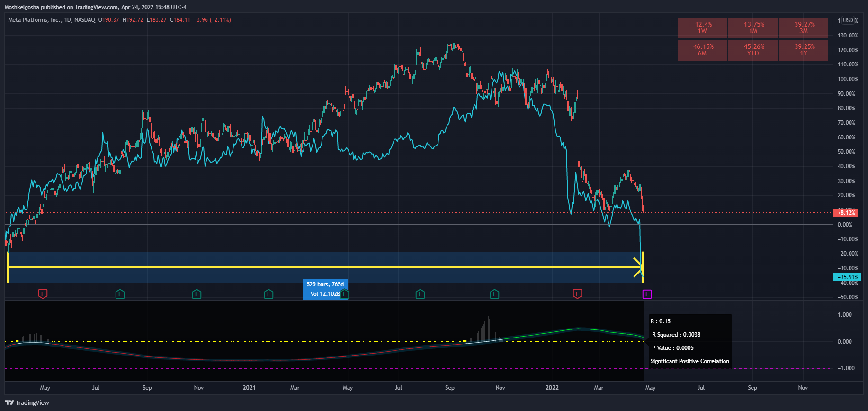Screen dimensions: 868x411
Task: Click the L183.27 low value
Action: [157, 20]
